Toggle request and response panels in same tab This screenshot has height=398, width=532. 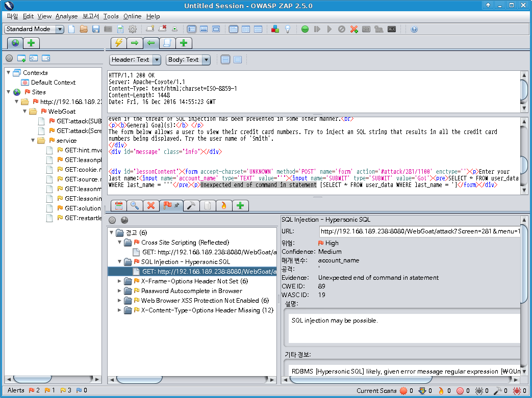click(234, 29)
